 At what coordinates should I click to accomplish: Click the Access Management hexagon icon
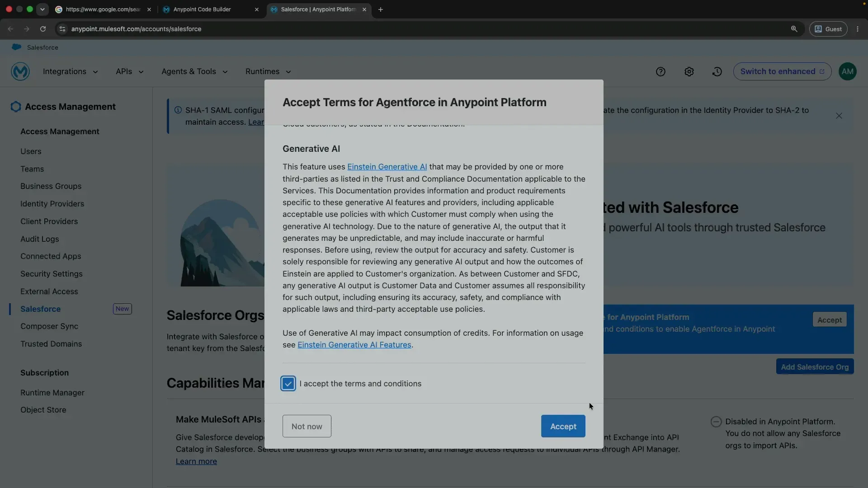(x=16, y=107)
